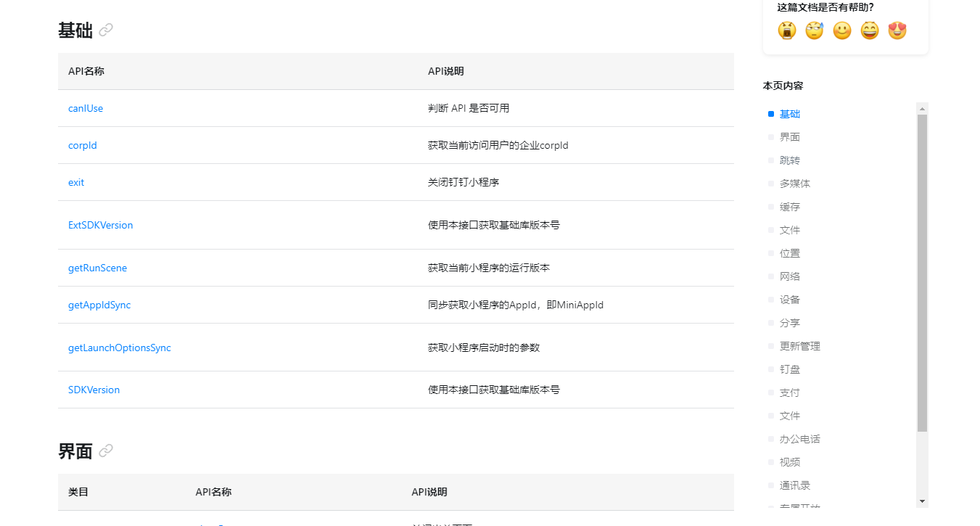Click the contents panel scroll-up arrow
The image size is (980, 526).
(922, 109)
